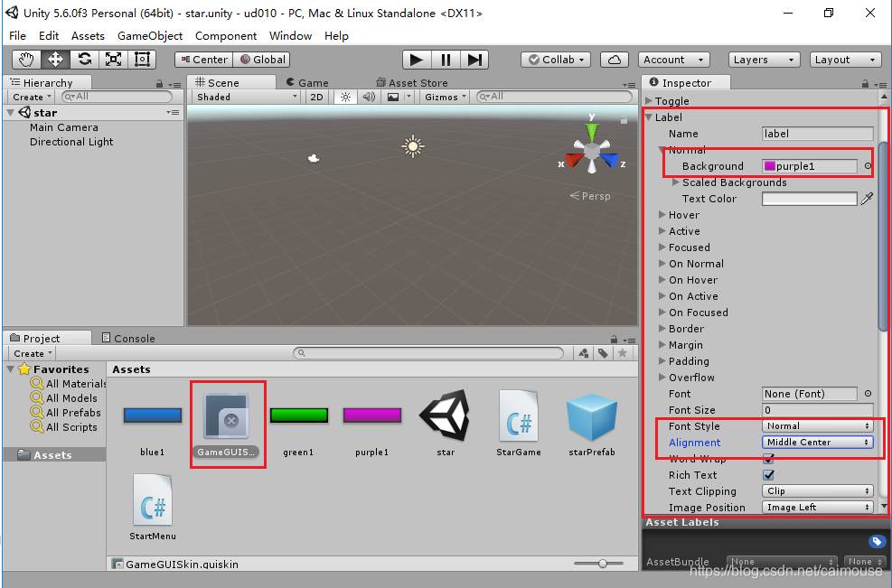Select the blue1 texture asset
892x588 pixels.
pyautogui.click(x=153, y=425)
